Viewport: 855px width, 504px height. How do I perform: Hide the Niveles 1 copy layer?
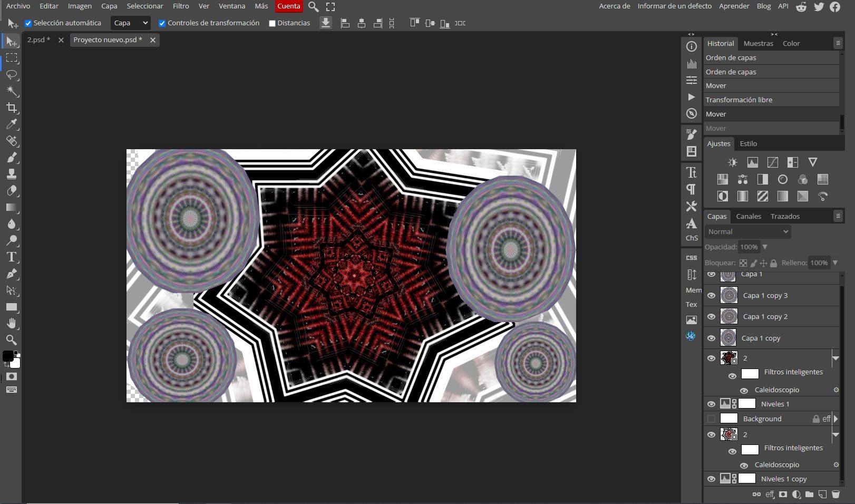click(x=711, y=479)
